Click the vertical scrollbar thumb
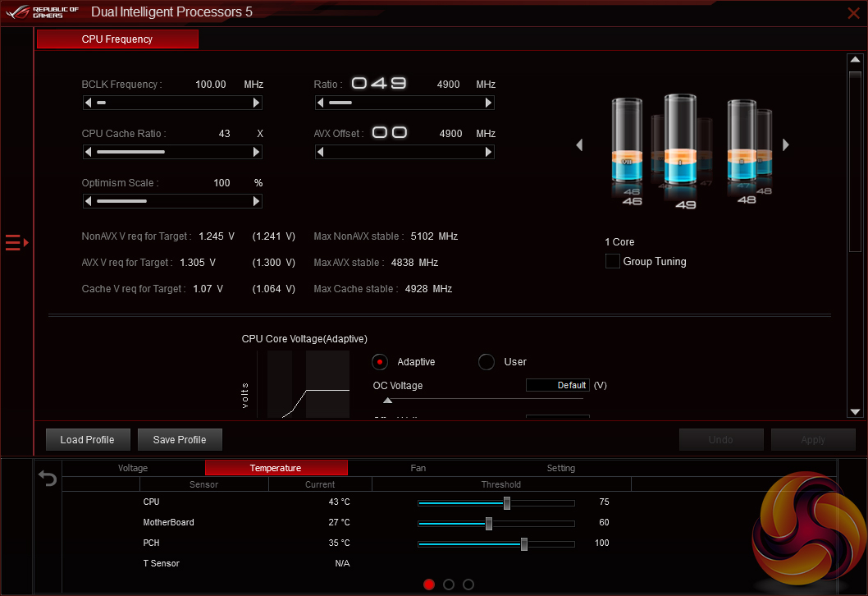 coord(855,162)
